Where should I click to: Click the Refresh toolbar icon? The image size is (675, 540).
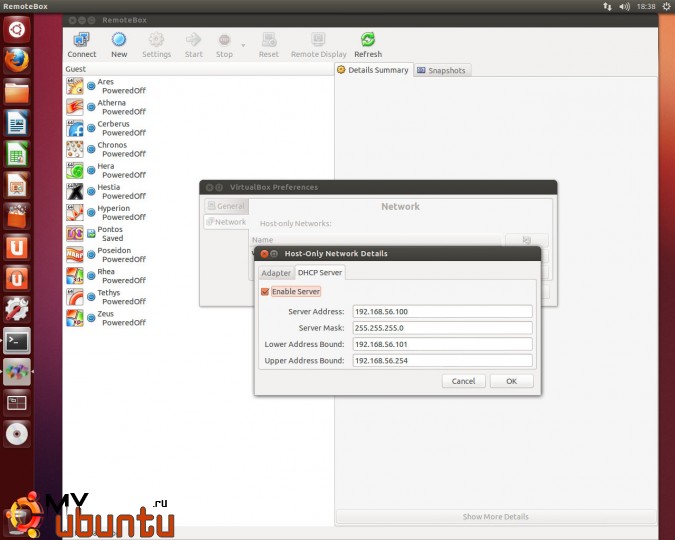pyautogui.click(x=368, y=41)
